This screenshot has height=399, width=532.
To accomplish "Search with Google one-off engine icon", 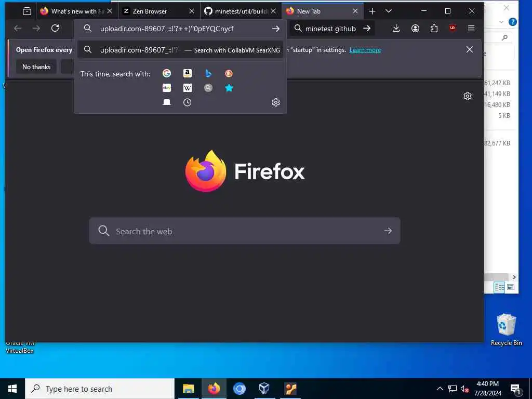I will click(167, 73).
